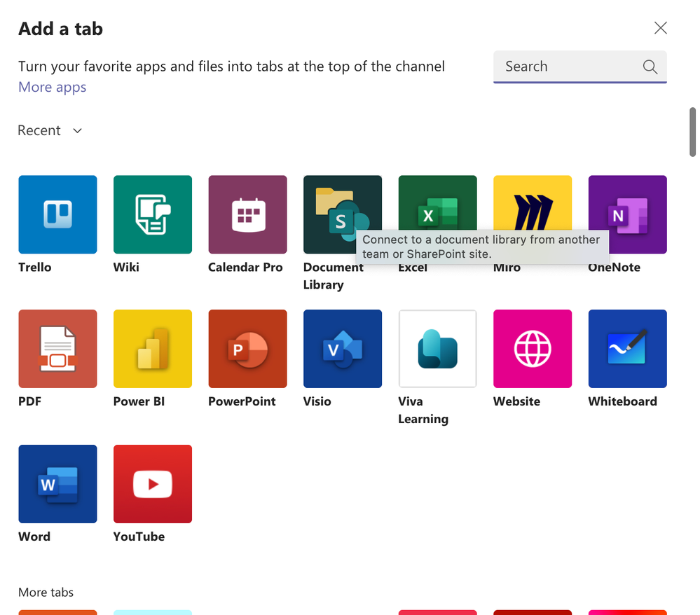Choose the Whiteboard app icon
Viewport: 700px width, 615px height.
pyautogui.click(x=627, y=349)
